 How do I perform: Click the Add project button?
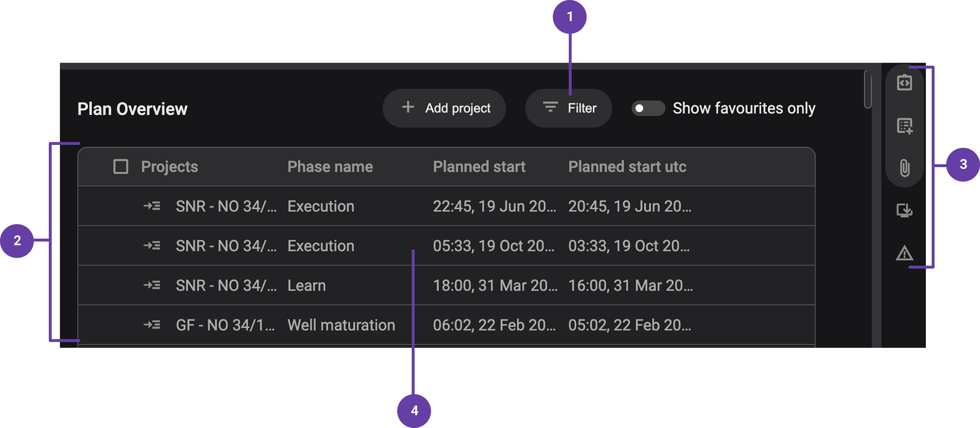(444, 108)
